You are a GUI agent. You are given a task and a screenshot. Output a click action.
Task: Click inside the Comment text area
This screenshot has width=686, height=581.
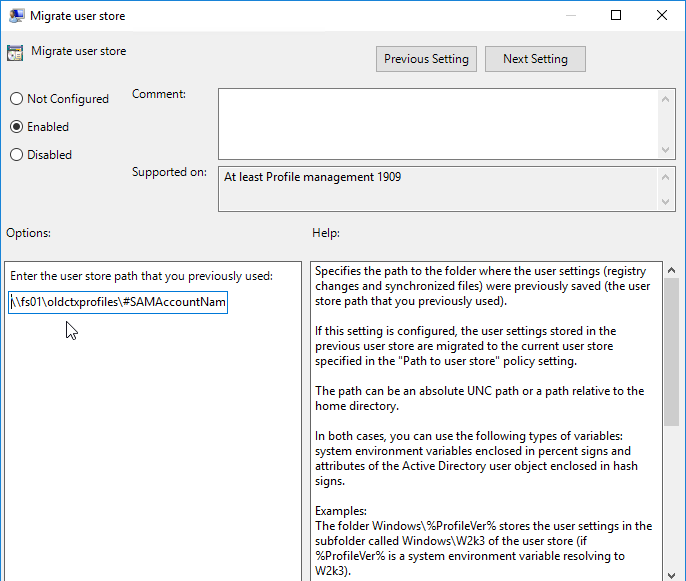pos(438,124)
